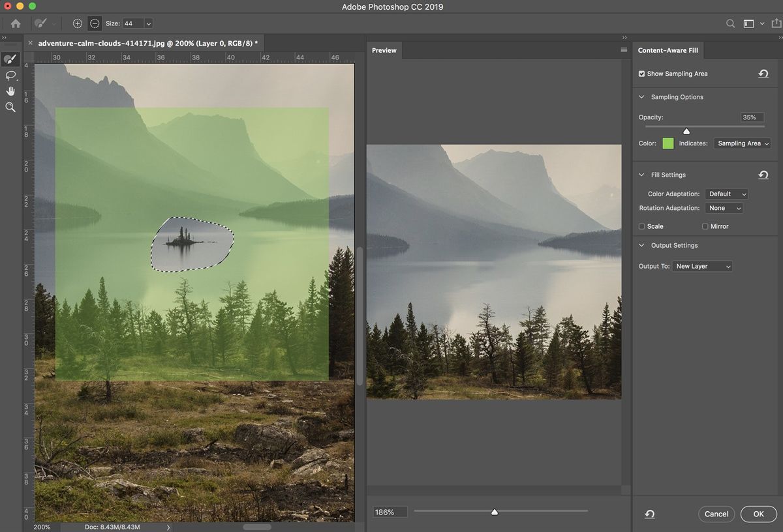This screenshot has width=783, height=532.
Task: Choose the Zoom tool
Action: tap(10, 107)
